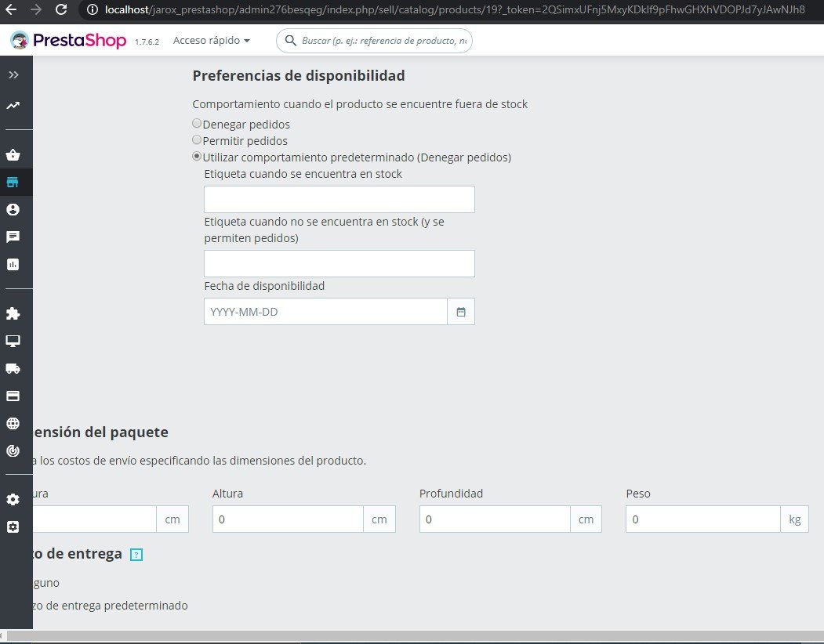The width and height of the screenshot is (824, 644).
Task: Select Utilizar comportamiento predeterminado radio option
Action: (197, 157)
